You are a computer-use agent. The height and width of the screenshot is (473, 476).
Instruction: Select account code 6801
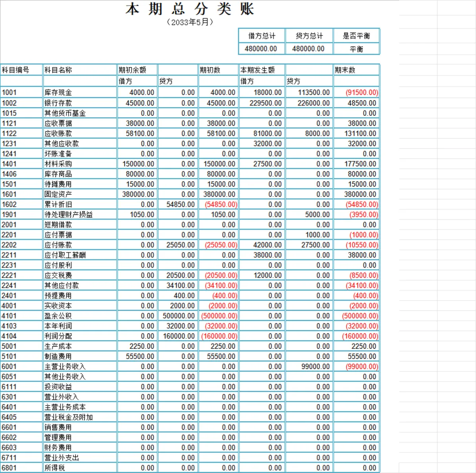tap(9, 468)
